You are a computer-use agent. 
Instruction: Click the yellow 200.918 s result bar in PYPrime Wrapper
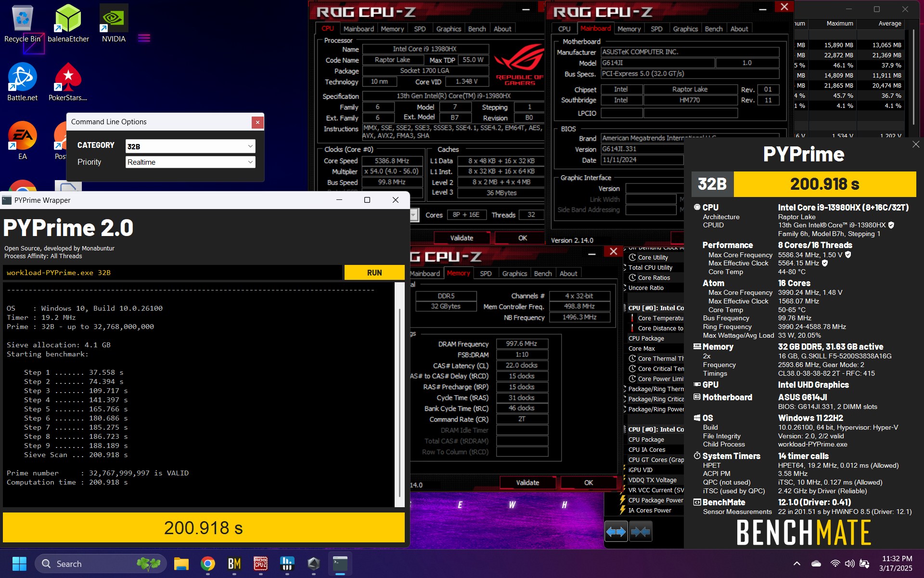(204, 527)
